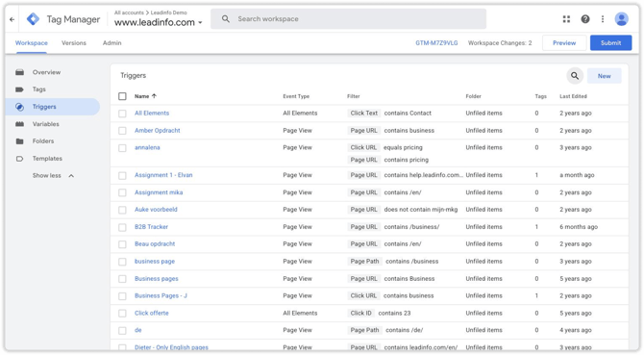Click '6 months ago' in B2B Tracker row
Screen dimensions: 644x355
[x=579, y=227]
